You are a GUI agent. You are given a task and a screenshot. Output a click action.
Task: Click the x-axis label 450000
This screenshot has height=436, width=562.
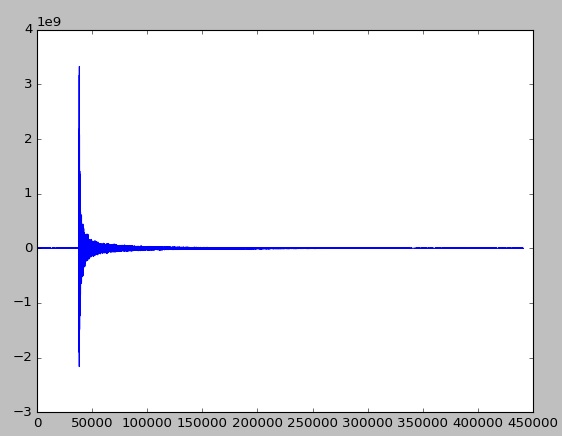[x=533, y=423]
